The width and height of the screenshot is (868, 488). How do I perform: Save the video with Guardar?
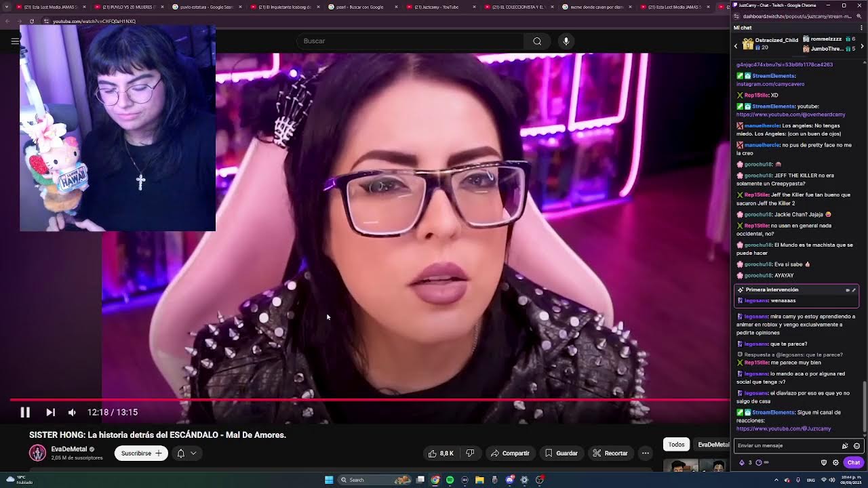point(561,453)
